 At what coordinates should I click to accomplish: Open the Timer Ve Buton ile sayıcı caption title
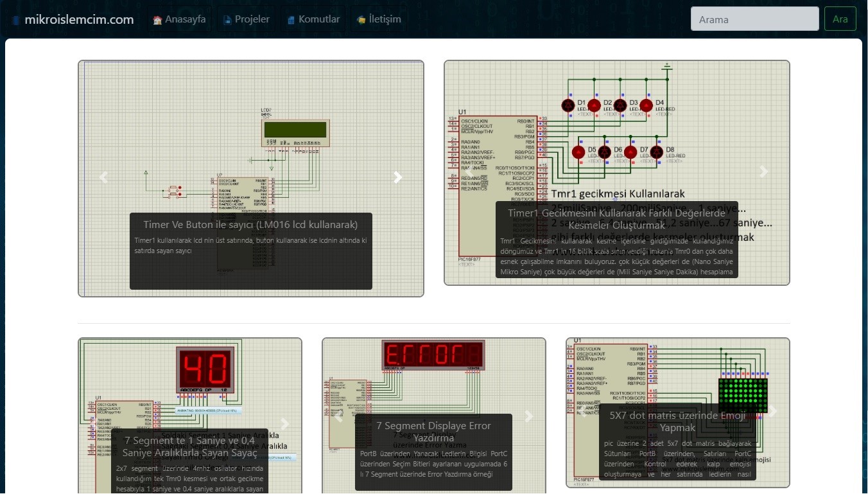click(x=250, y=224)
